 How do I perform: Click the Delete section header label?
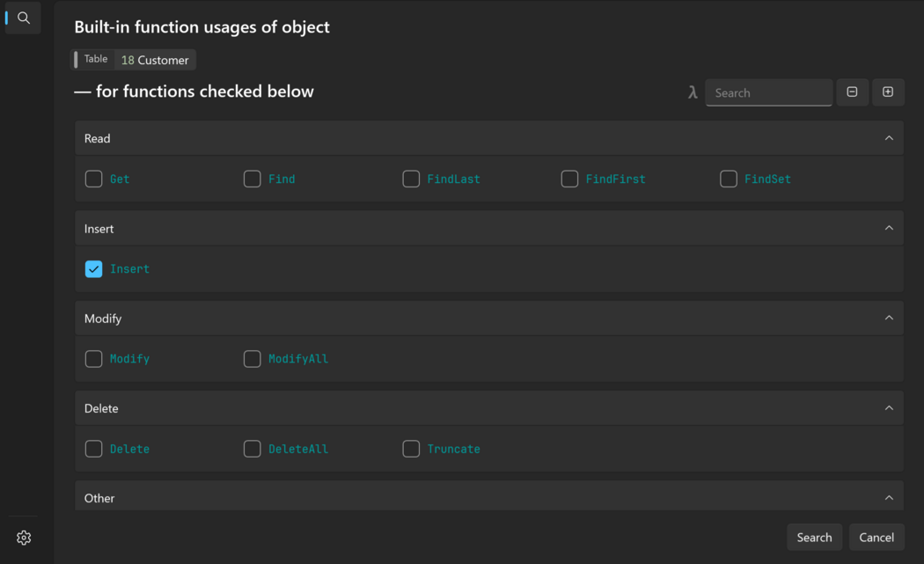point(101,408)
